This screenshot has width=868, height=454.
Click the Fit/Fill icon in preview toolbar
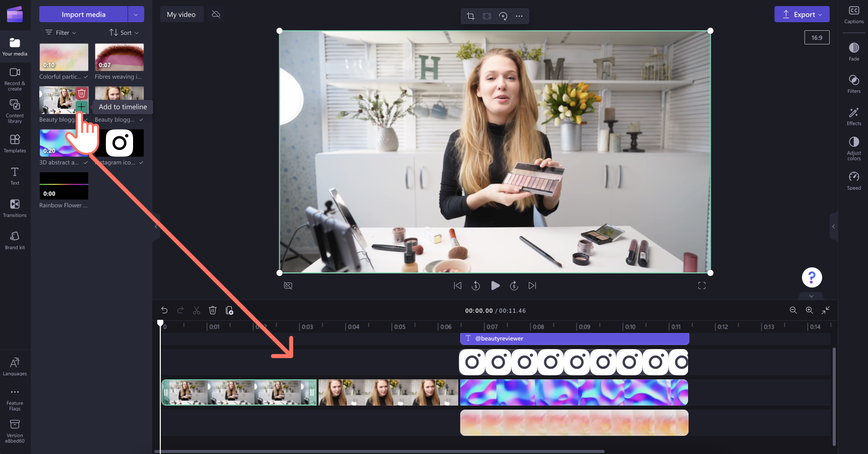(x=487, y=16)
